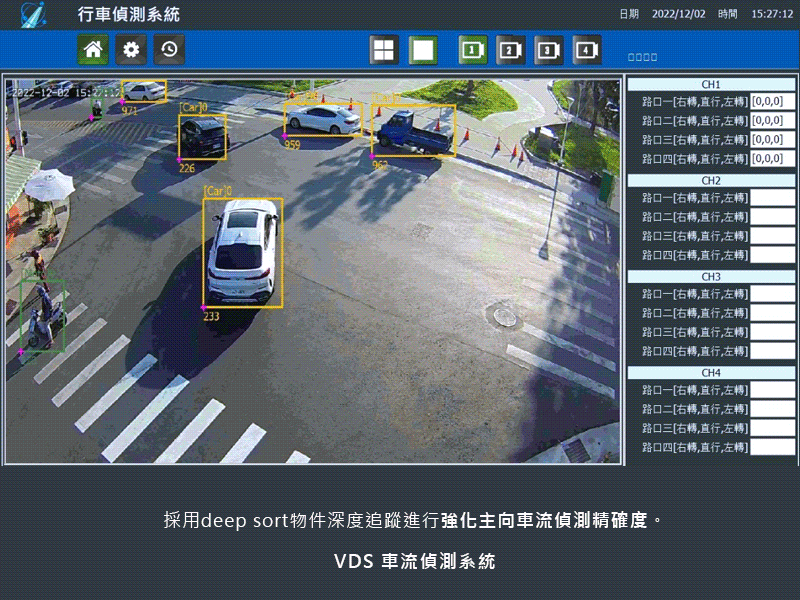
Task: Select tracked white car ID 233
Action: click(242, 252)
